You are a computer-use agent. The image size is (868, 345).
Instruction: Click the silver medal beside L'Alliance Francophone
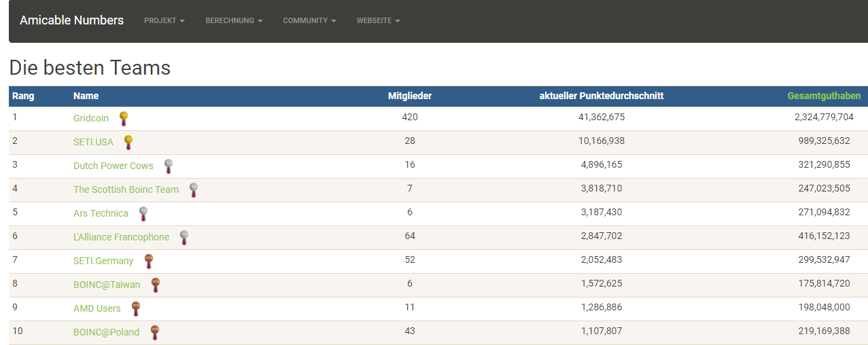click(184, 238)
